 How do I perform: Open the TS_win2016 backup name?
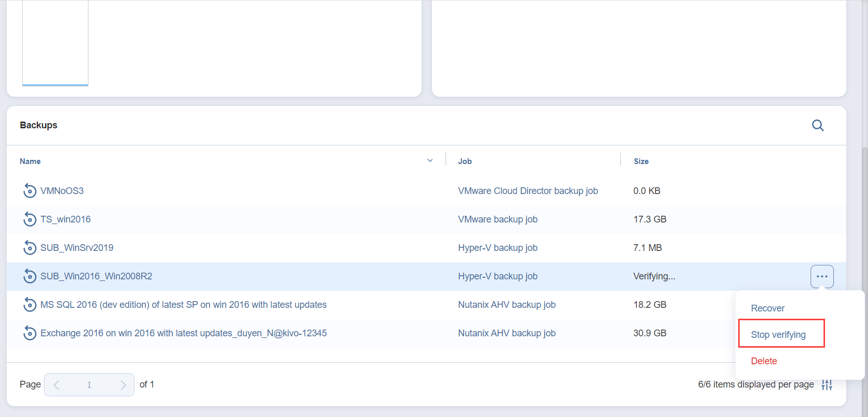pos(66,219)
